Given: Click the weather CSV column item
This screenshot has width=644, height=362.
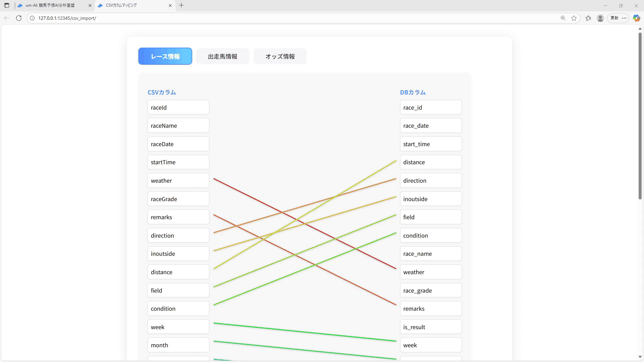Looking at the screenshot, I should (178, 181).
